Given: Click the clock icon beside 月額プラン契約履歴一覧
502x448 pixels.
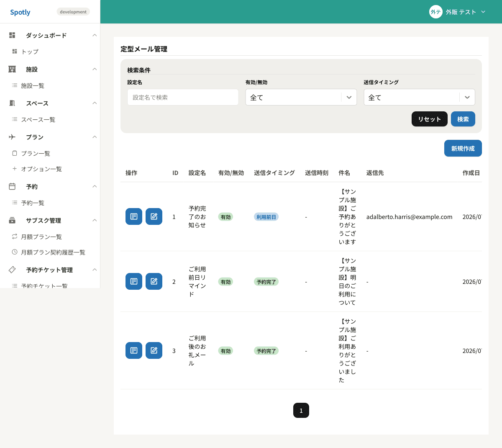Looking at the screenshot, I should tap(15, 252).
